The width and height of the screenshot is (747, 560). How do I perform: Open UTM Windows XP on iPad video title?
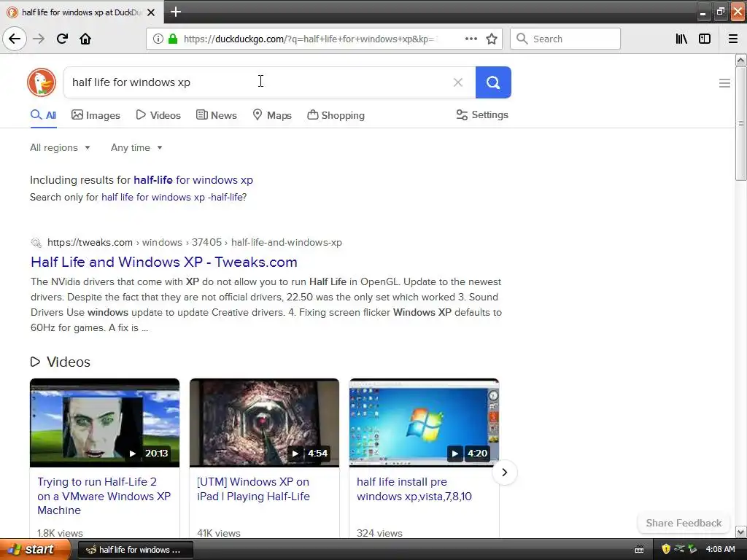[x=253, y=489]
